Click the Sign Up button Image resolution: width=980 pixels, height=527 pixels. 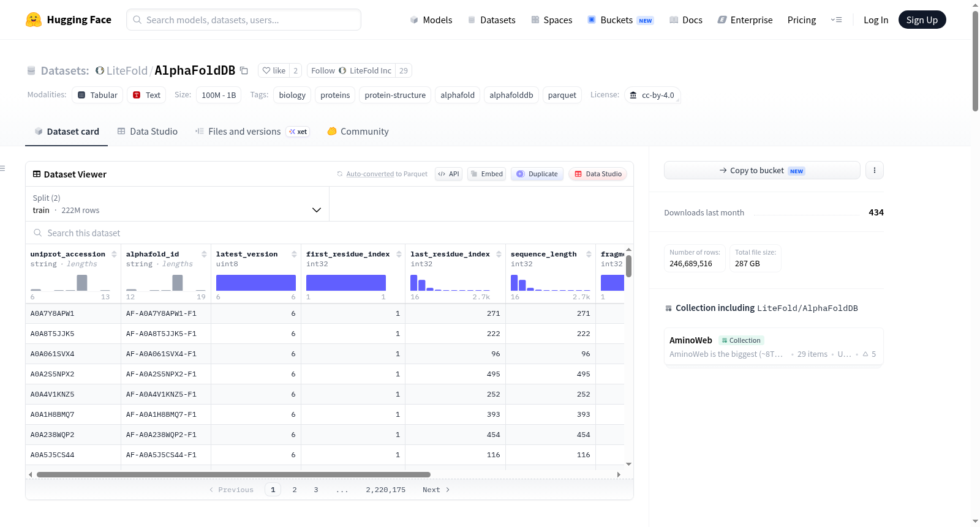[x=922, y=20]
